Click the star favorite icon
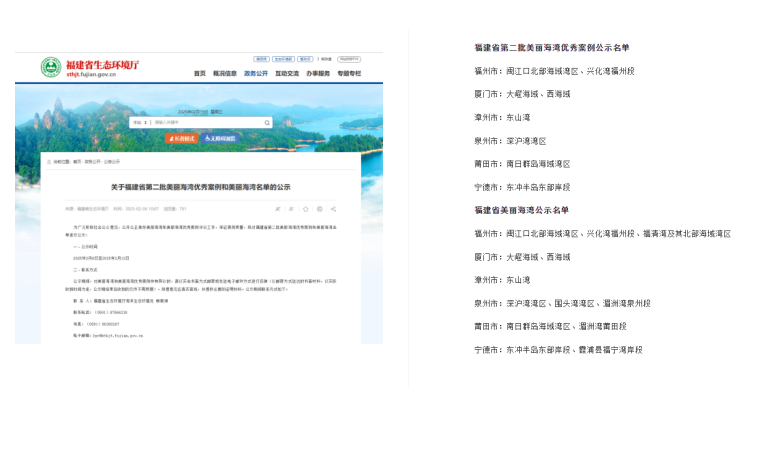 point(305,209)
